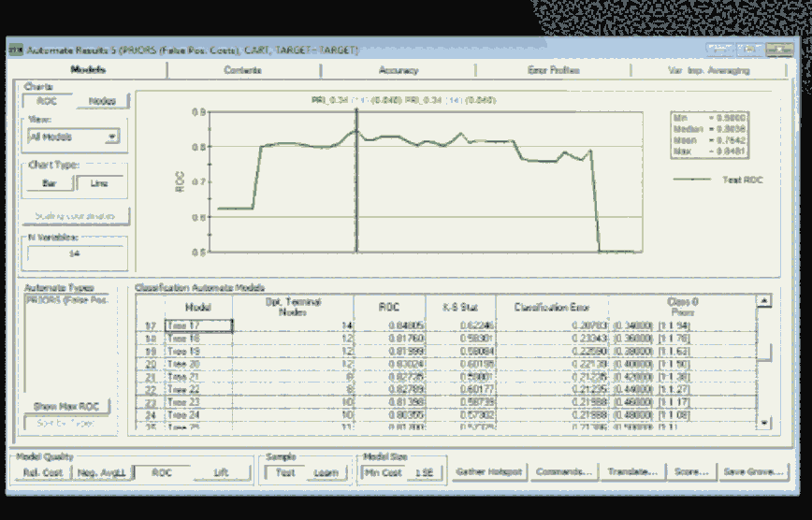Select the Line chart type
This screenshot has height=520, width=812.
point(99,184)
